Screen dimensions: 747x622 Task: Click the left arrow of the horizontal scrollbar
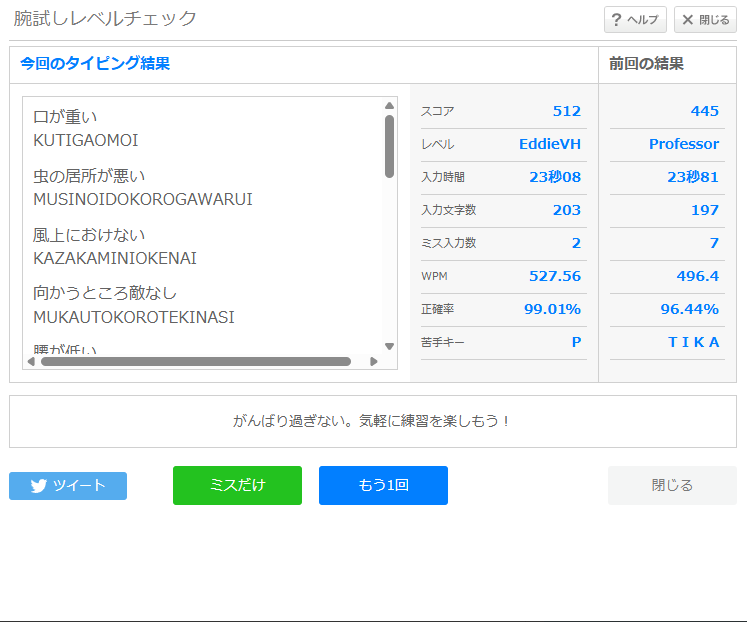[30, 362]
